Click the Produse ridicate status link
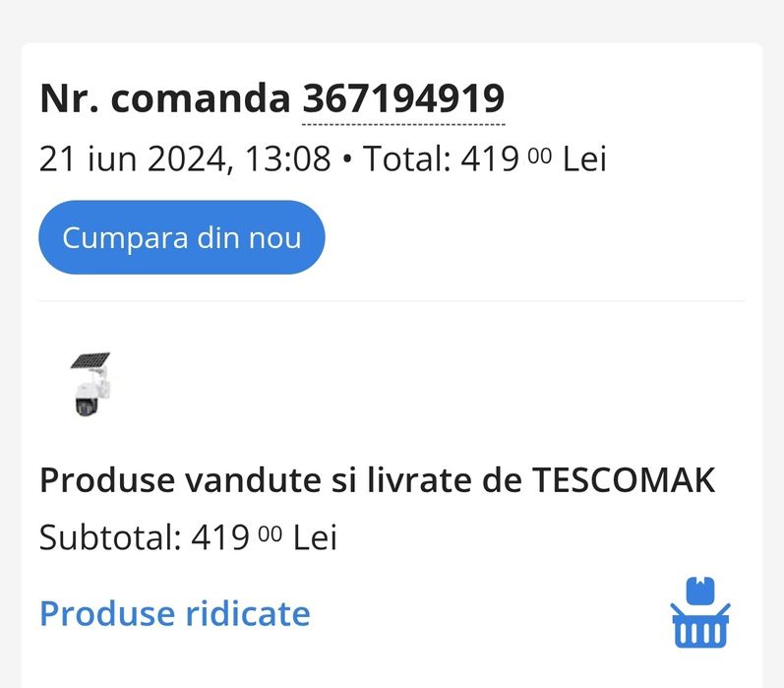 coord(174,613)
